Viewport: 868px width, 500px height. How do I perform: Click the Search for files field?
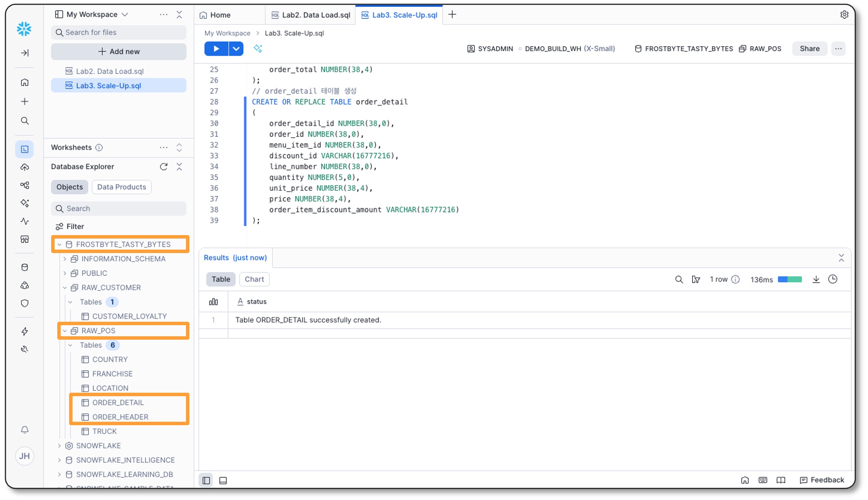pos(119,32)
